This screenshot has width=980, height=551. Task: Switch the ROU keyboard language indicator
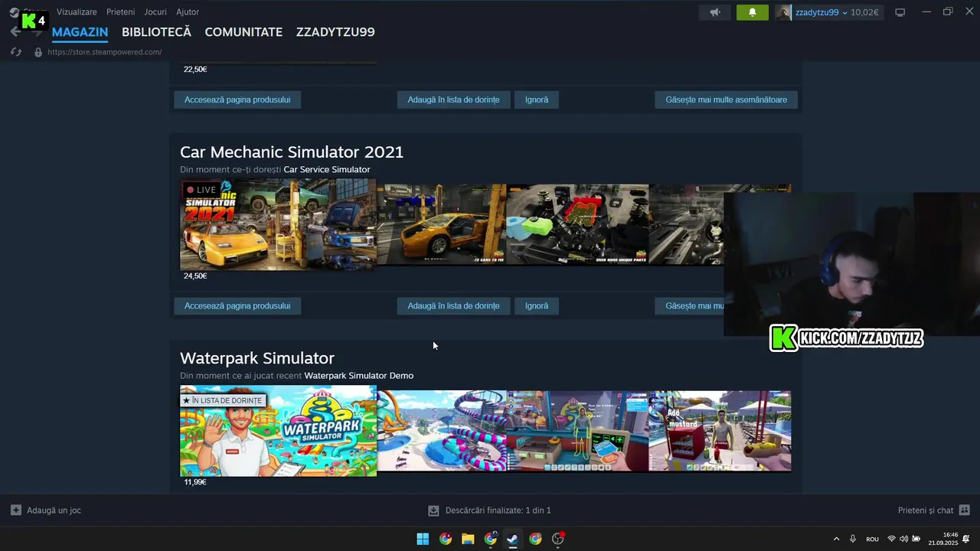click(x=872, y=539)
